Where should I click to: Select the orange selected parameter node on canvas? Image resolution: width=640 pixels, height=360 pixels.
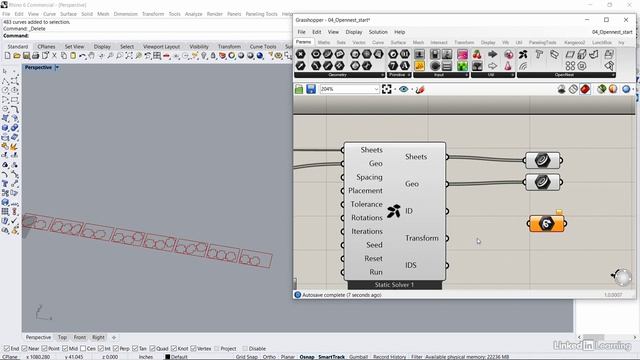547,224
